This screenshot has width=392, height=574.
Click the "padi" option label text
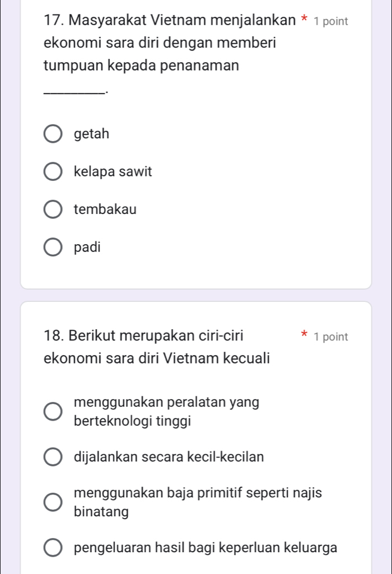pyautogui.click(x=87, y=247)
